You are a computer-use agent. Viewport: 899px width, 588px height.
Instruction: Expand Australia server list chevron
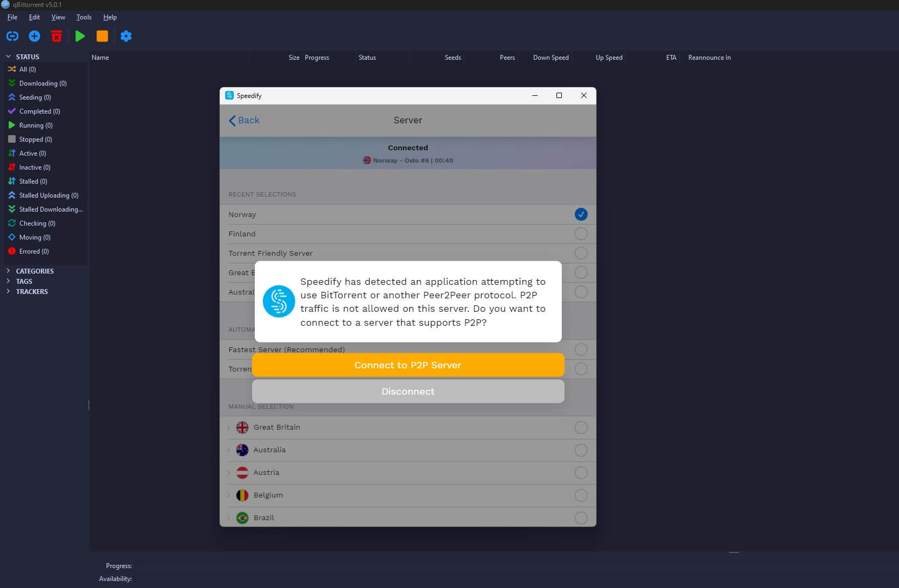228,450
